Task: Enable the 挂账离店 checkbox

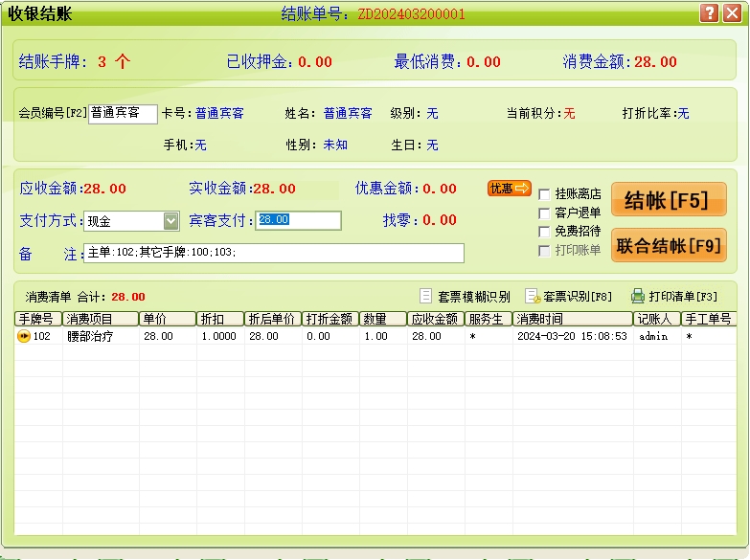Action: point(544,194)
